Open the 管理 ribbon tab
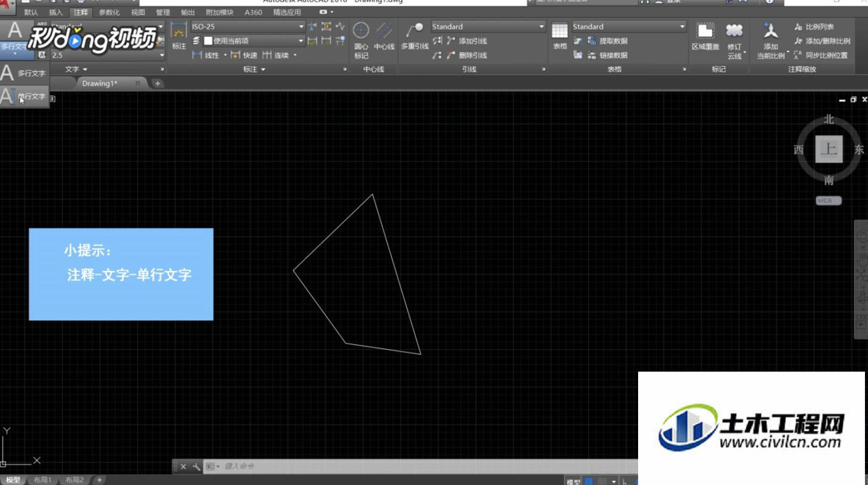868x485 pixels. [163, 12]
